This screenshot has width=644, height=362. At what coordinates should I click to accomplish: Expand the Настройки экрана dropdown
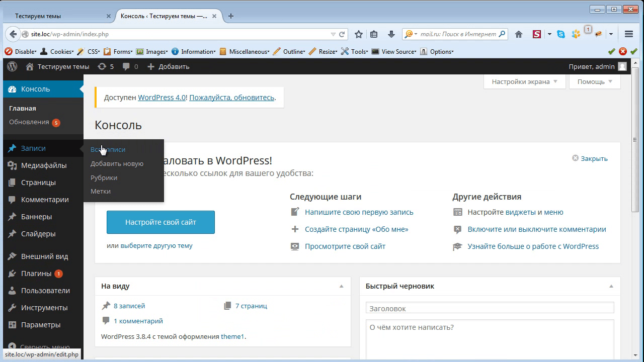[x=525, y=81]
